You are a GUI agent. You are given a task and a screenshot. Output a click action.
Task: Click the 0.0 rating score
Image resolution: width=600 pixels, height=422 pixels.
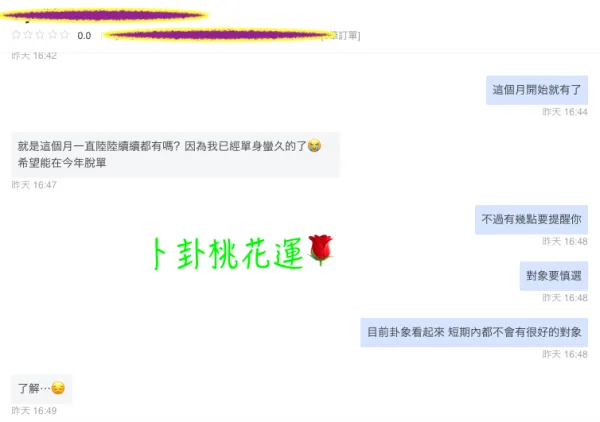84,36
